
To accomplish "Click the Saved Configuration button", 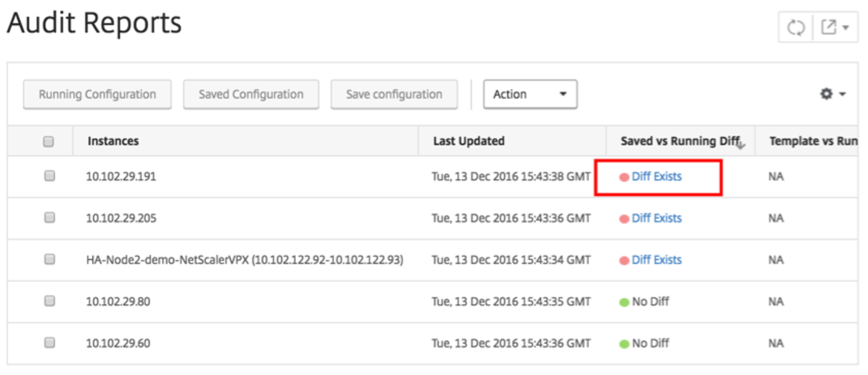I will point(251,94).
